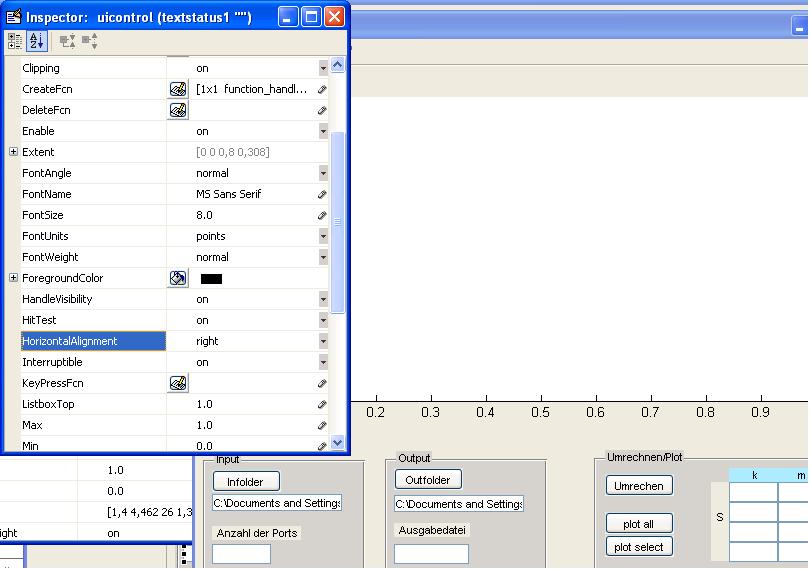Click the pencil icon for FontSize
This screenshot has height=569, width=810.
click(x=322, y=215)
